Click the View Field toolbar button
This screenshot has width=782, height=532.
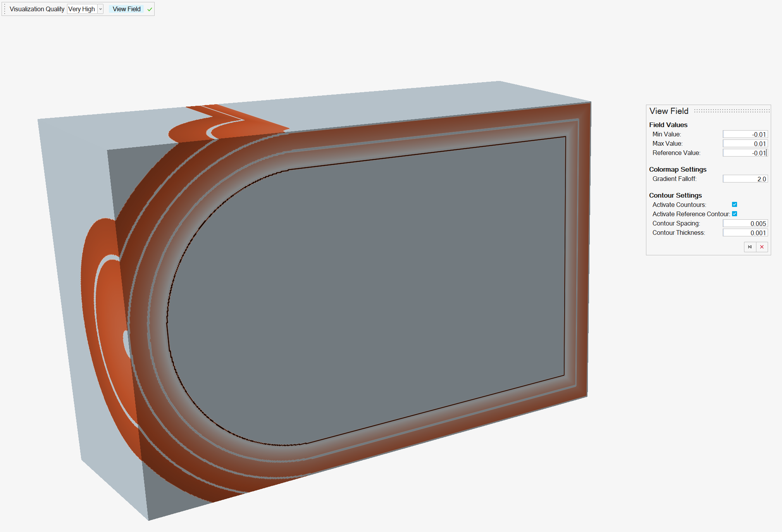coord(126,9)
